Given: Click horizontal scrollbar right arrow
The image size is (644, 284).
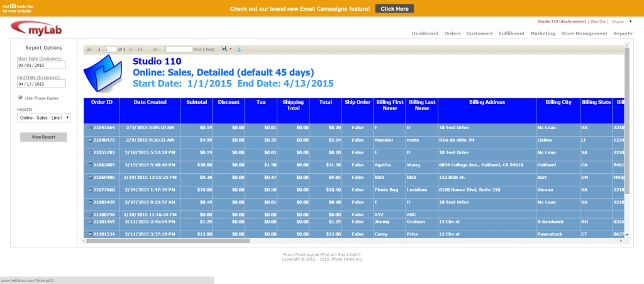Looking at the screenshot, I should coord(621,241).
